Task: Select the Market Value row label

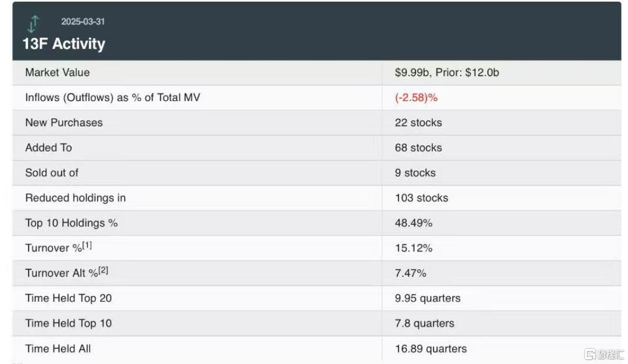Action: coord(58,73)
